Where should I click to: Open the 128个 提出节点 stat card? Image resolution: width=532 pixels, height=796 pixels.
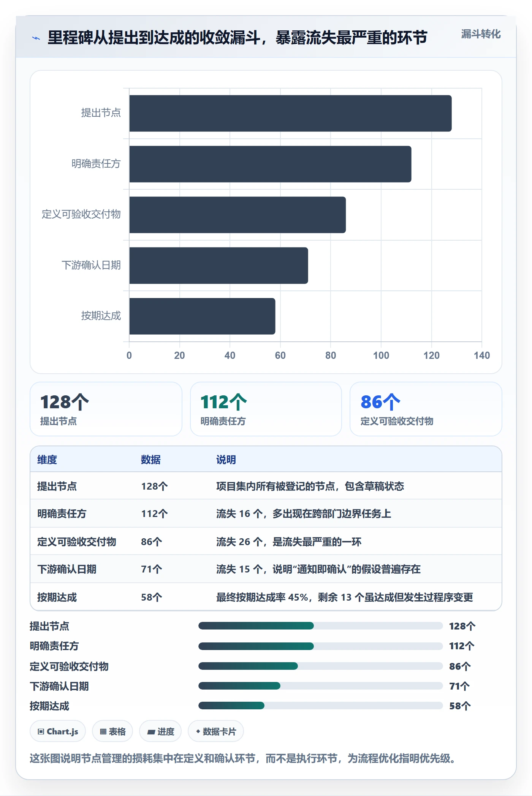tap(106, 409)
